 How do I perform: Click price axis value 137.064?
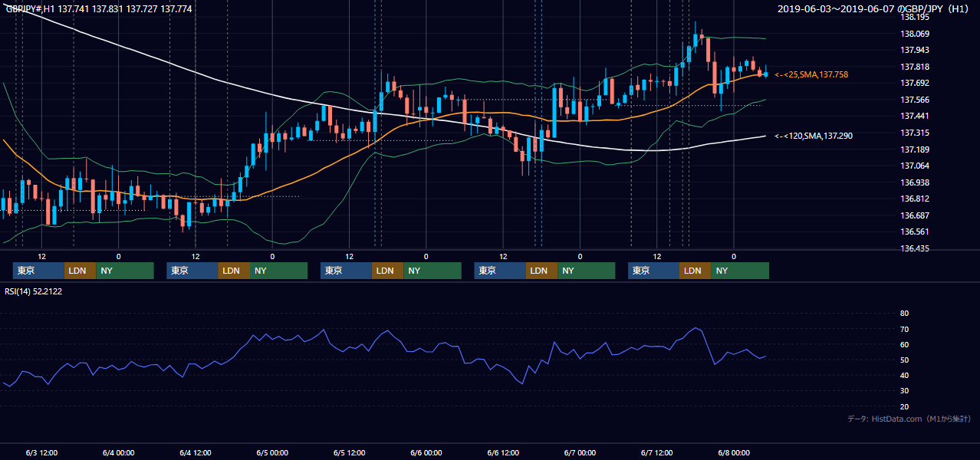pyautogui.click(x=915, y=166)
